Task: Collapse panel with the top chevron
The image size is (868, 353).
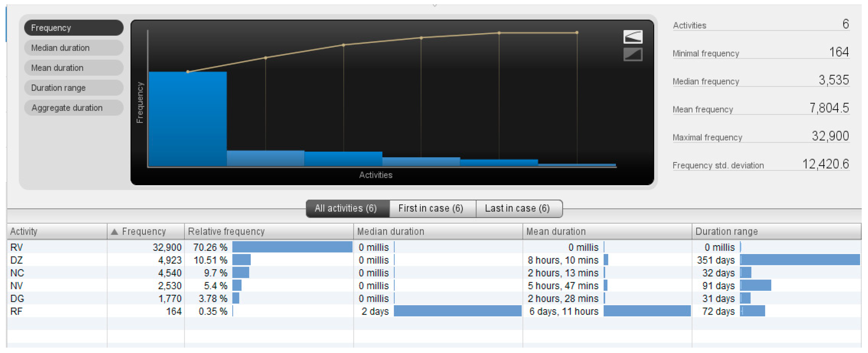Action: (x=434, y=5)
